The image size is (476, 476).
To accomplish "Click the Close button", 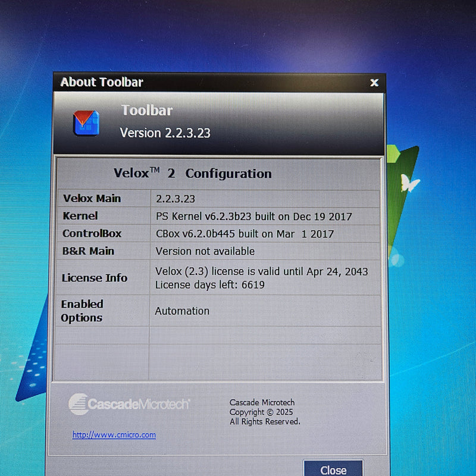I will pyautogui.click(x=333, y=469).
